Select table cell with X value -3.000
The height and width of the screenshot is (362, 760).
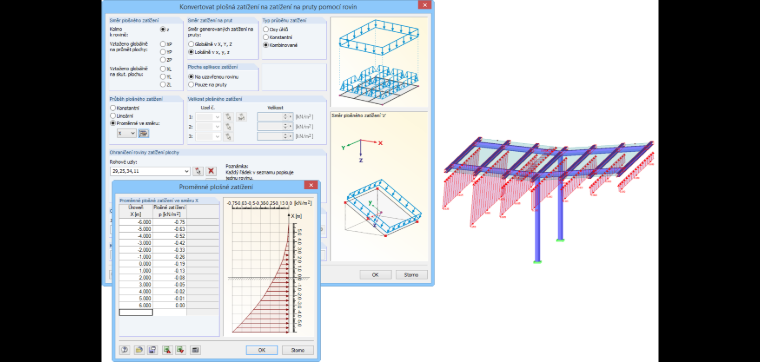coord(136,242)
